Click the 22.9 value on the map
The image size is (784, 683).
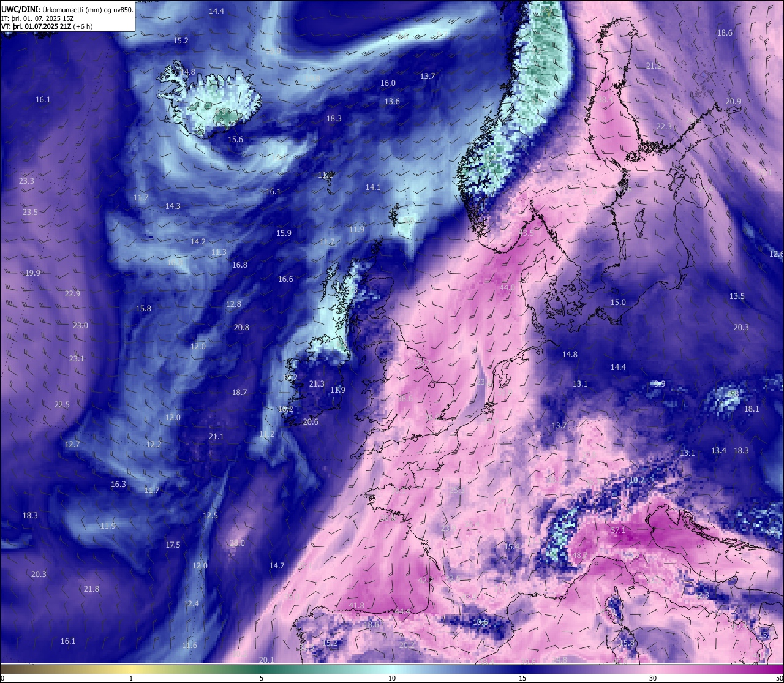(x=72, y=293)
